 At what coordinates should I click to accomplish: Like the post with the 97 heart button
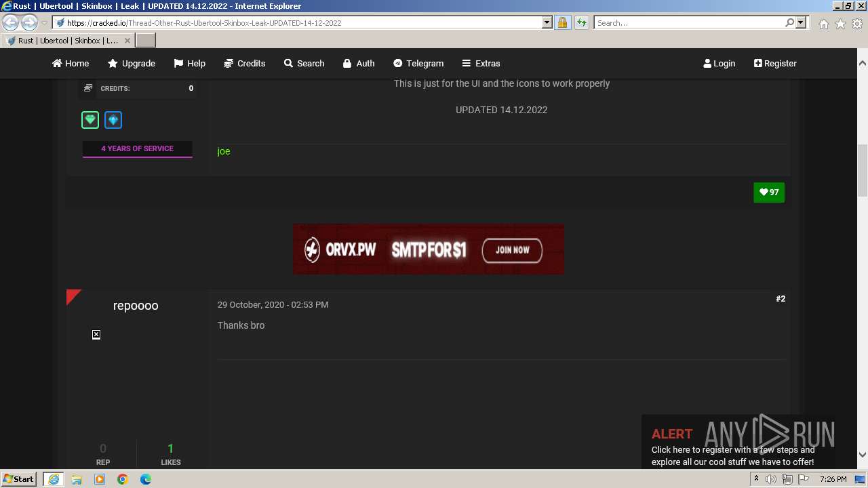point(769,192)
